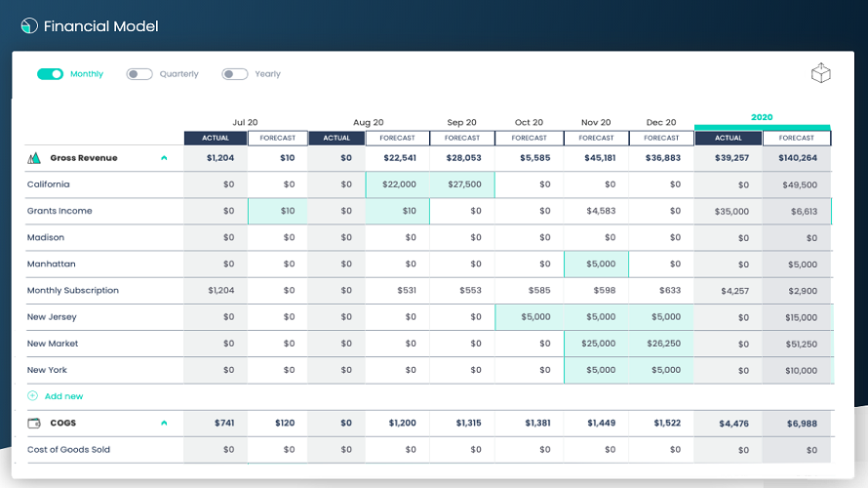Select Gross Revenue 2020 forecast $140,264 total
Image resolution: width=868 pixels, height=488 pixels.
(797, 158)
